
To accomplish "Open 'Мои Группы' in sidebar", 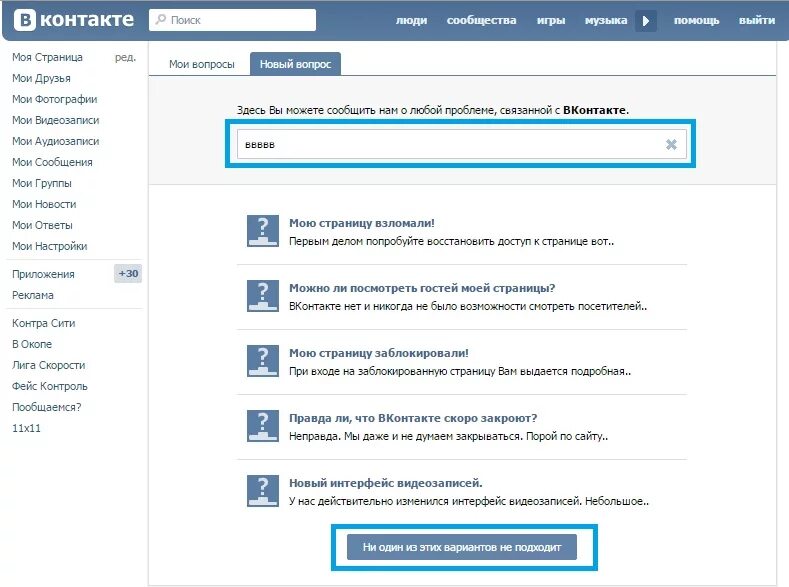I will tap(42, 183).
